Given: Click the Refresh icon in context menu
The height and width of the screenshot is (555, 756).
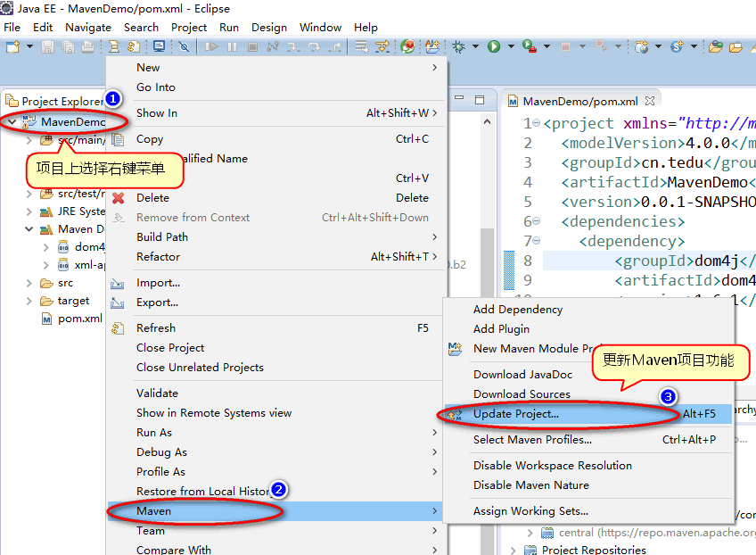Looking at the screenshot, I should pyautogui.click(x=118, y=328).
